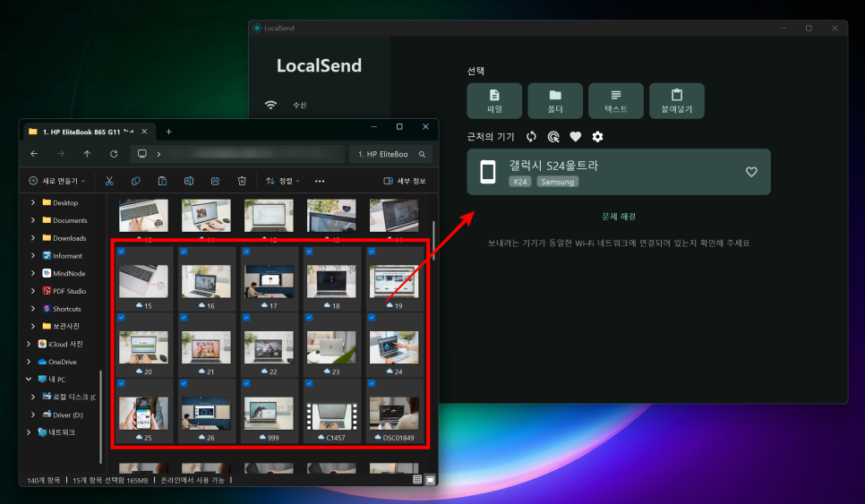Expand the OneDrive tree node
The height and width of the screenshot is (504, 865).
pyautogui.click(x=29, y=362)
